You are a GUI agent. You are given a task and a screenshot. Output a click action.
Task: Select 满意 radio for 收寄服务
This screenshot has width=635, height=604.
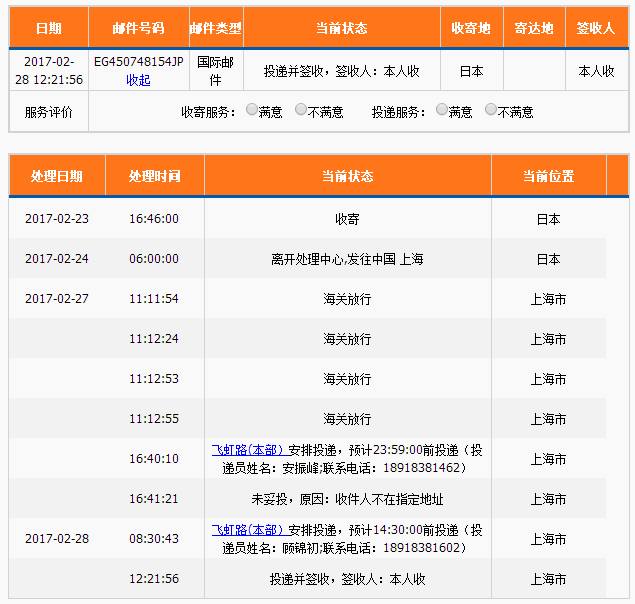tap(251, 109)
